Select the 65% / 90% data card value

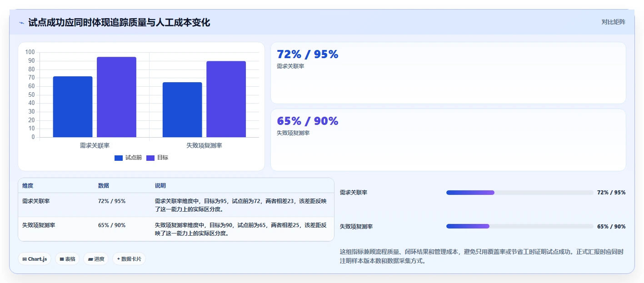pos(308,121)
